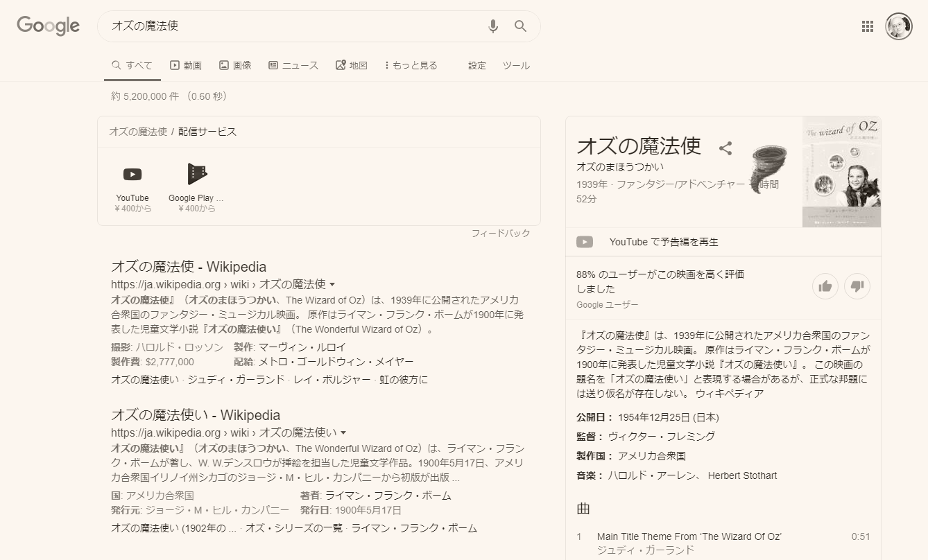Open the 虹の彼方に sitelink
The width and height of the screenshot is (928, 560).
pos(404,379)
